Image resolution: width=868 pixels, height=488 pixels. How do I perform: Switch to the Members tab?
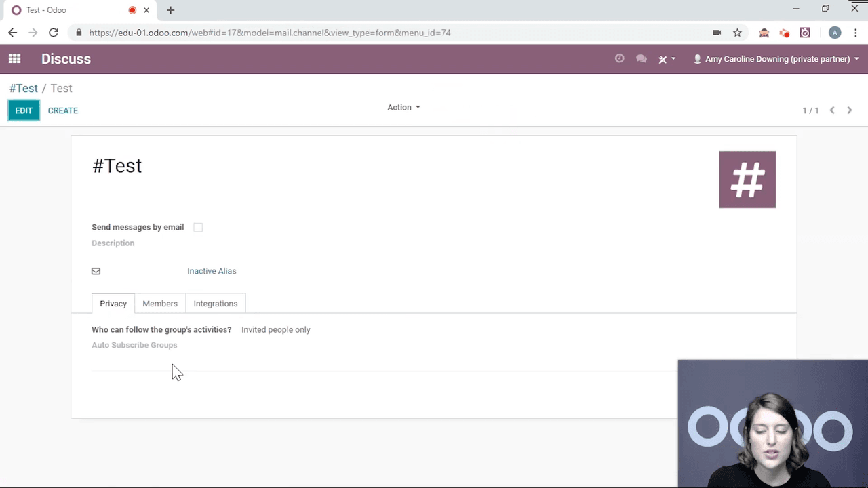click(160, 304)
